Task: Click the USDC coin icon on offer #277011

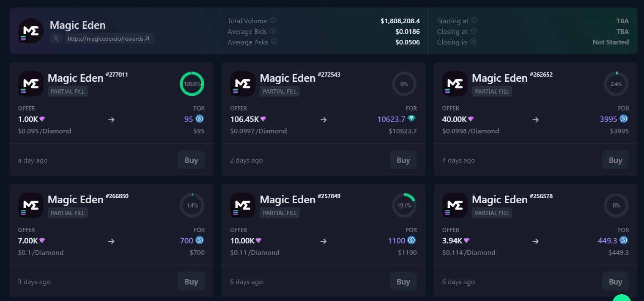Action: [200, 119]
